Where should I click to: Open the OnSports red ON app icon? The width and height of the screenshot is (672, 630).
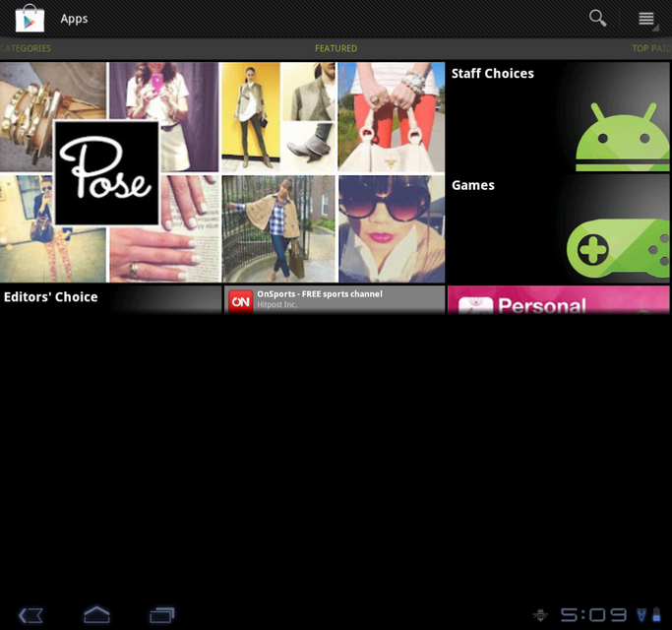point(240,302)
